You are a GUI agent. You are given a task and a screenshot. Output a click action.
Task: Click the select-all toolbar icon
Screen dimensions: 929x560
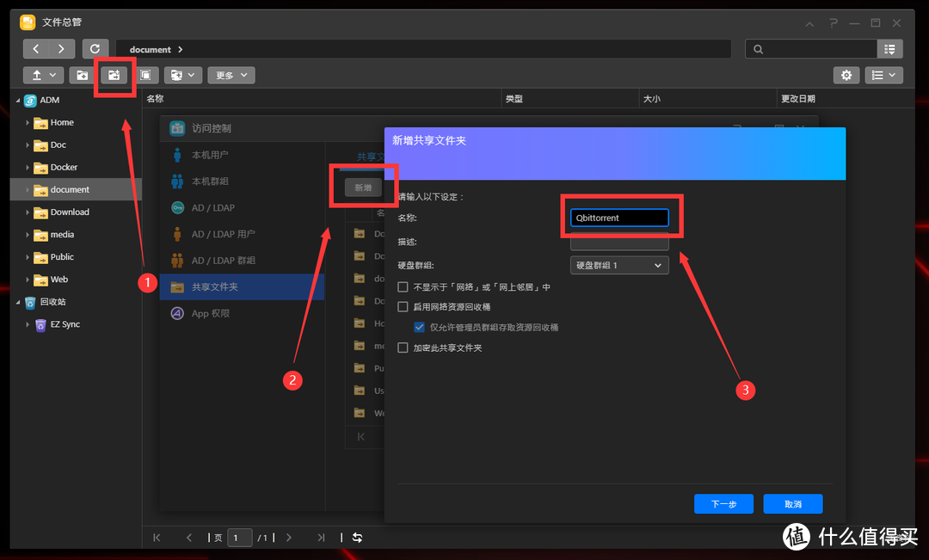click(x=145, y=75)
